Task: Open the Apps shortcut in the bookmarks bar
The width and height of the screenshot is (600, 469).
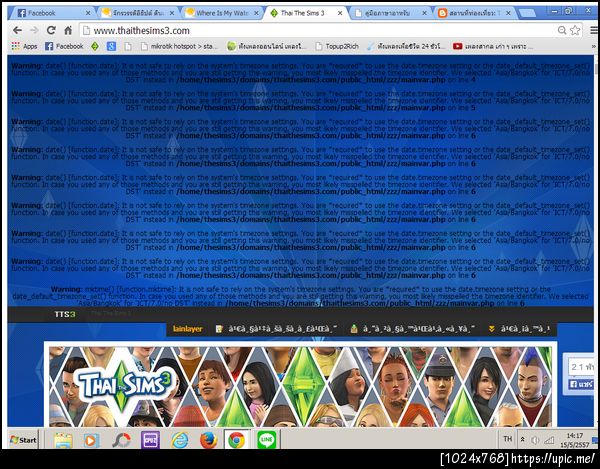Action: [x=24, y=46]
